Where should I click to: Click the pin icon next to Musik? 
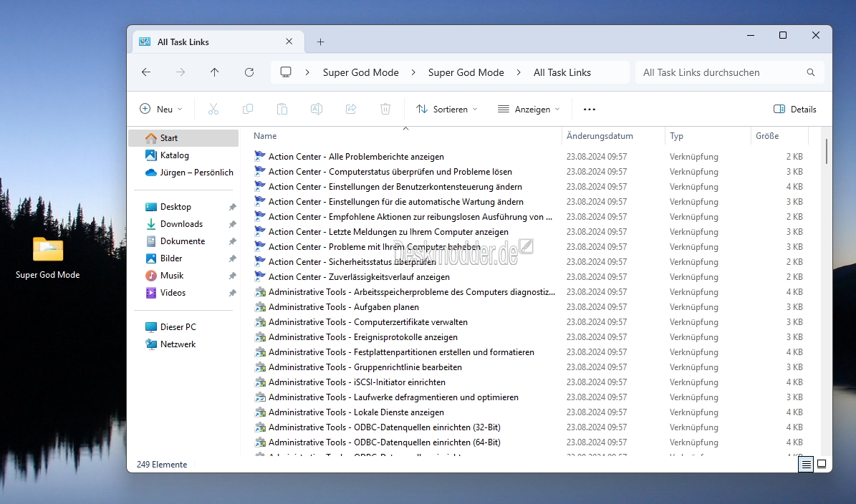tap(233, 276)
